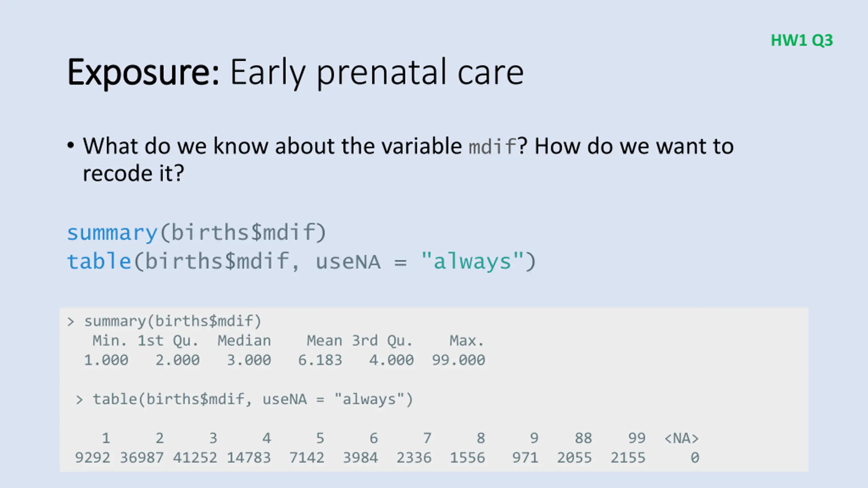Click the green HW1 Q3 label

click(x=802, y=40)
